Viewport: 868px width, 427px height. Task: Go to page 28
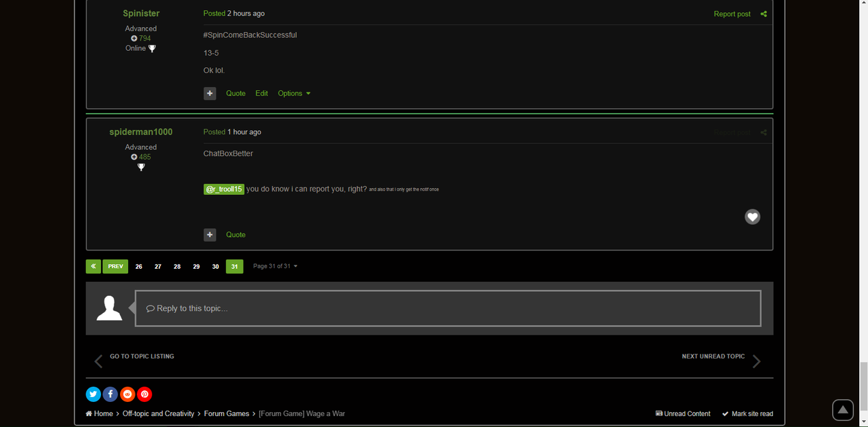177,267
